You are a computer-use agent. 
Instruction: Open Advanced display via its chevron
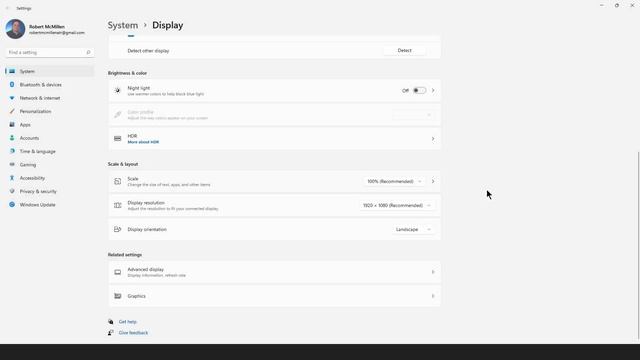click(433, 272)
